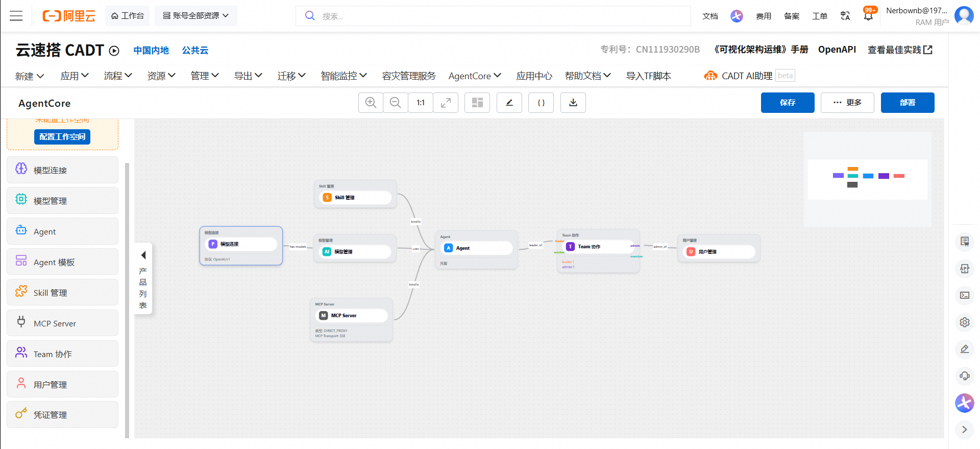Play the CADT intro video icon
Image resolution: width=980 pixels, height=449 pixels.
point(114,51)
